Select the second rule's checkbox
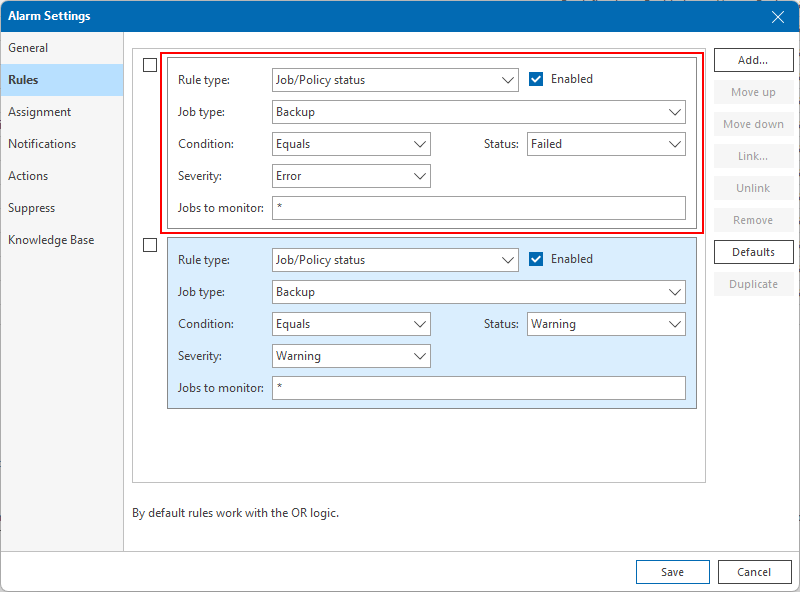This screenshot has height=592, width=800. (150, 245)
